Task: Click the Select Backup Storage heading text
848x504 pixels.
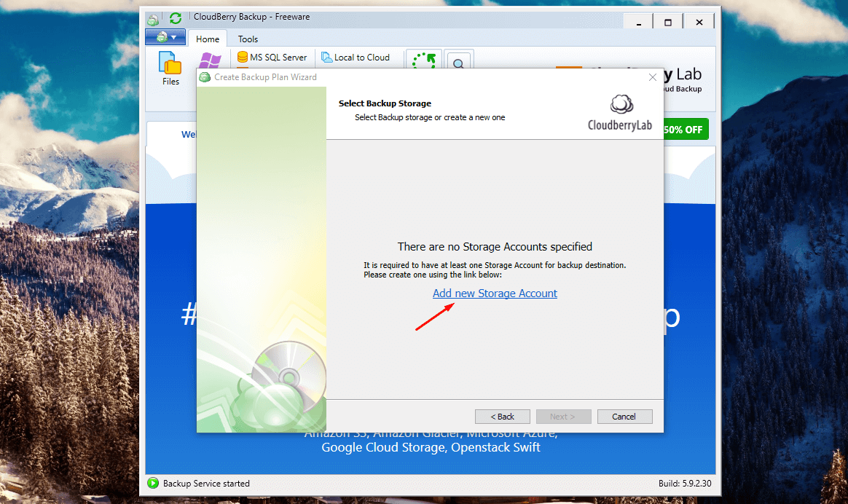Action: [x=385, y=103]
